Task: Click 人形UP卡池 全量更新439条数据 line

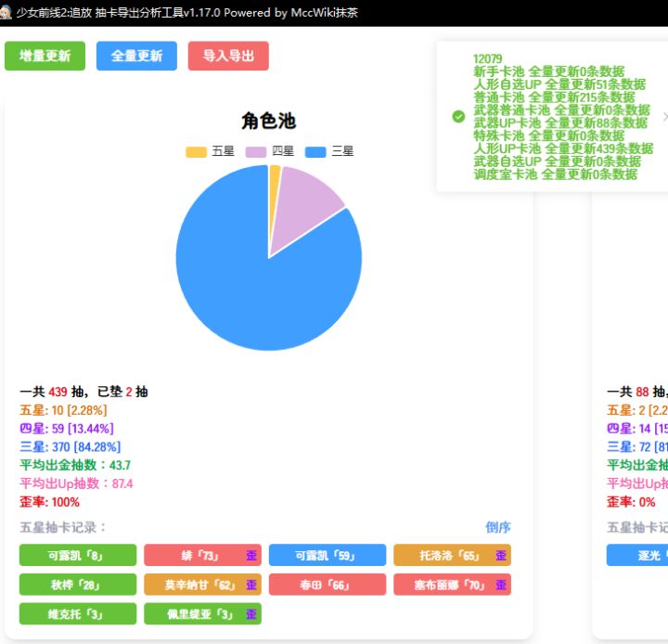Action: coord(564,148)
